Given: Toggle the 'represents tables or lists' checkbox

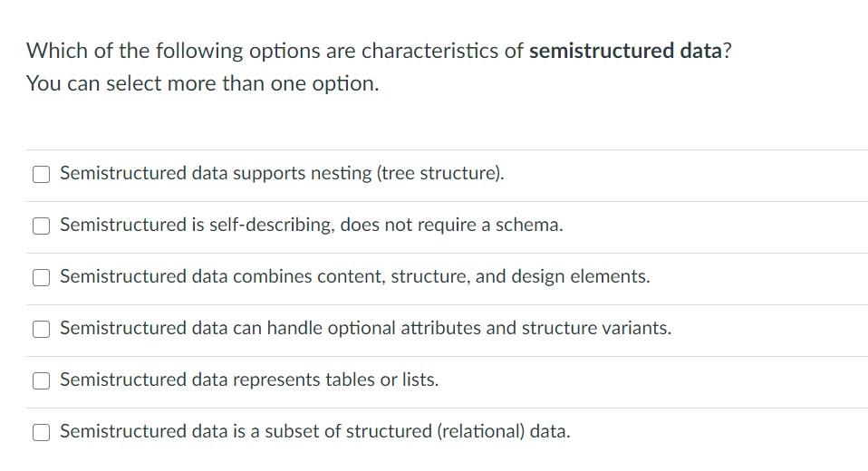Looking at the screenshot, I should pyautogui.click(x=41, y=380).
